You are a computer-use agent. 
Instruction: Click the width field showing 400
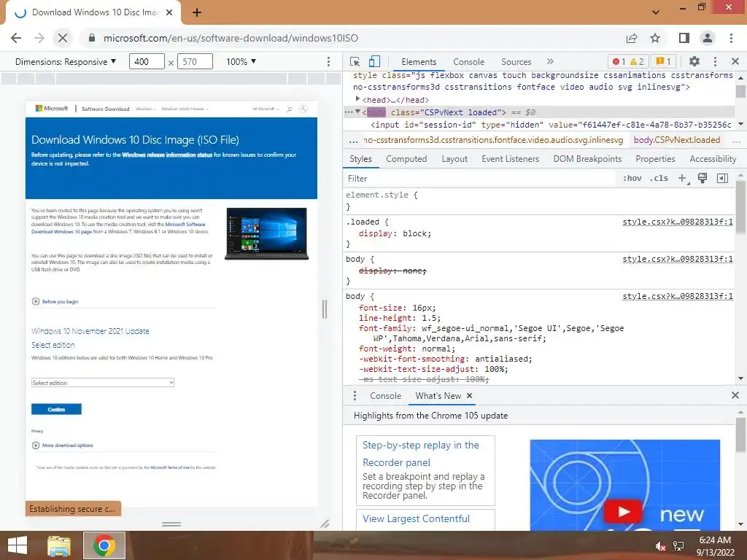(x=147, y=61)
